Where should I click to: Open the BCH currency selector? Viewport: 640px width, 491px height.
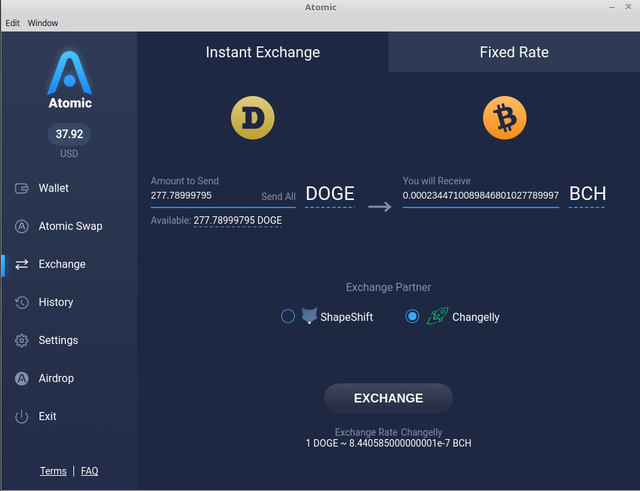point(587,194)
